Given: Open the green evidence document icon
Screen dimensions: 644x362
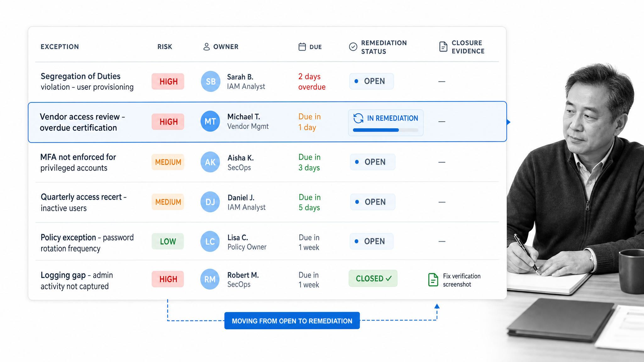Looking at the screenshot, I should [433, 280].
